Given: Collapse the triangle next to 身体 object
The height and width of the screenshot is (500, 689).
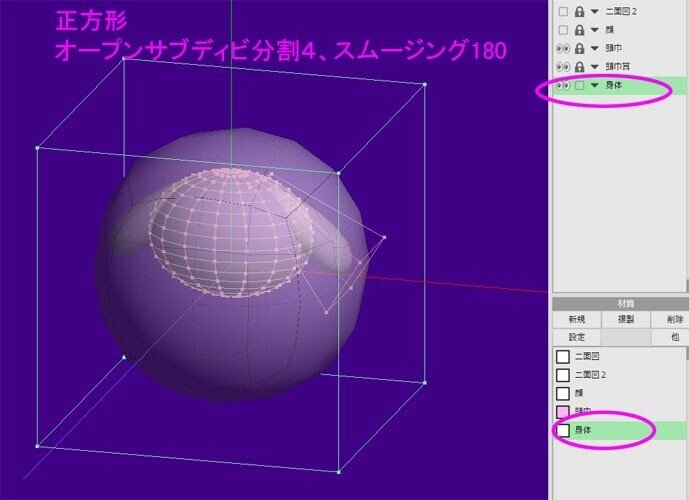Looking at the screenshot, I should coord(595,86).
